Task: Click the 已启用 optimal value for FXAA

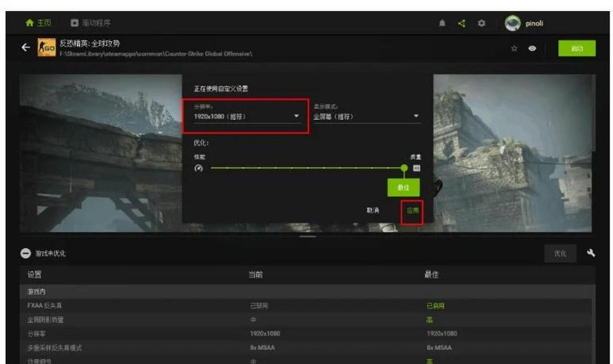Action: tap(435, 306)
